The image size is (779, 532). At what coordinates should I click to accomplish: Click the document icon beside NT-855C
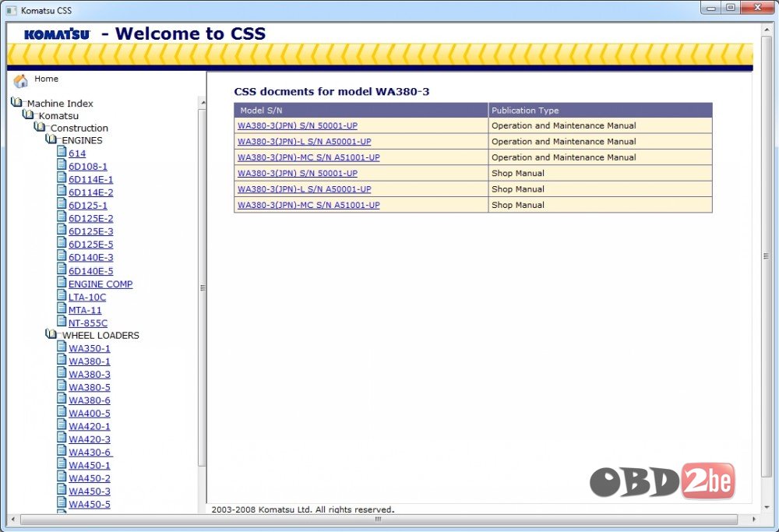tap(62, 321)
